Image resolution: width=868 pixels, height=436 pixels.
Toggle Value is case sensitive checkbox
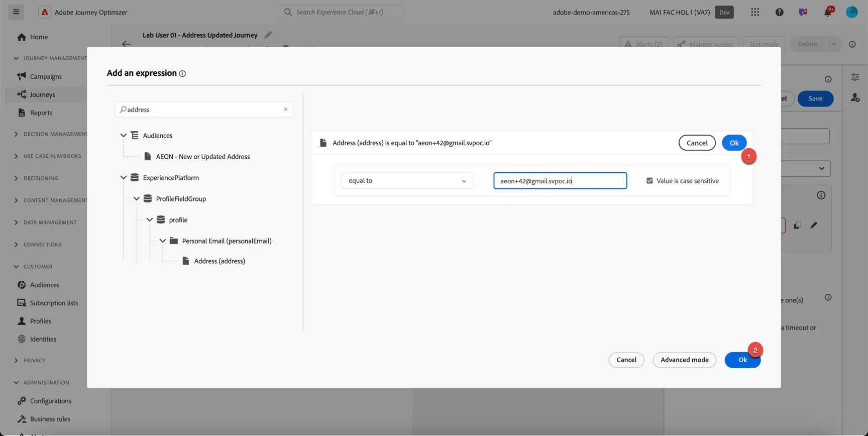pyautogui.click(x=649, y=181)
